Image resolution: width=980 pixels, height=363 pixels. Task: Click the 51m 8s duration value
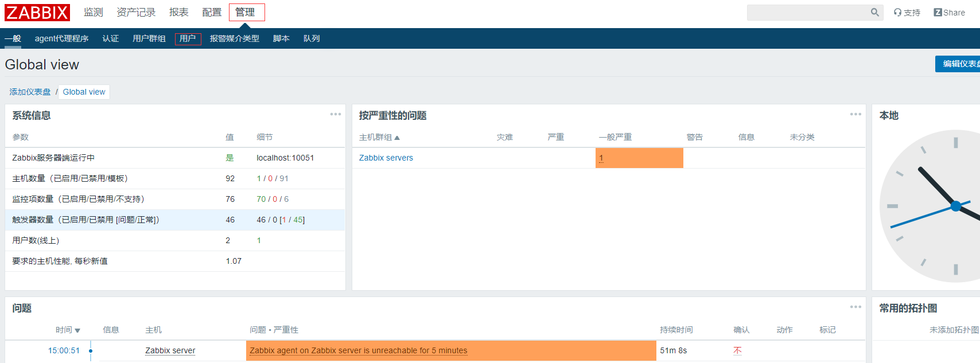(x=673, y=350)
